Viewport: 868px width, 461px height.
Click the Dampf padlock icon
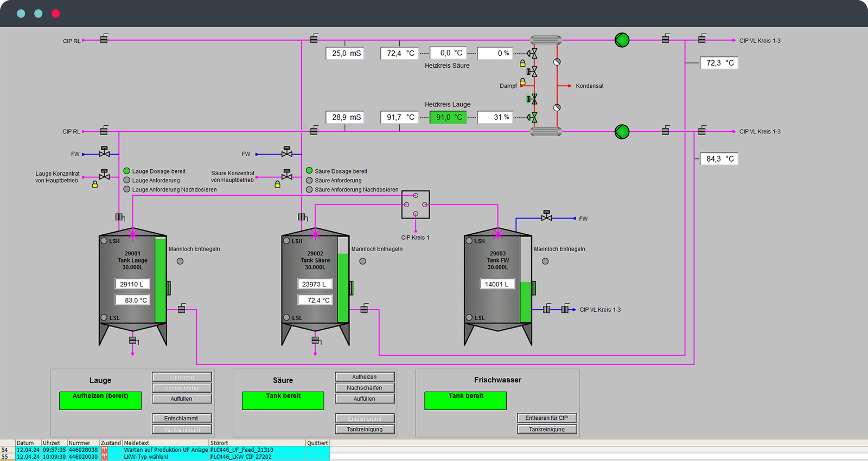(x=522, y=82)
